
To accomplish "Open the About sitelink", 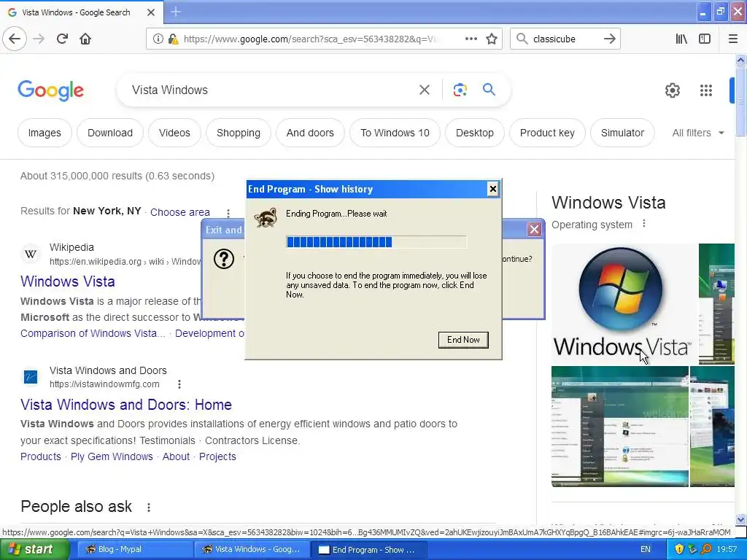I will 176,456.
